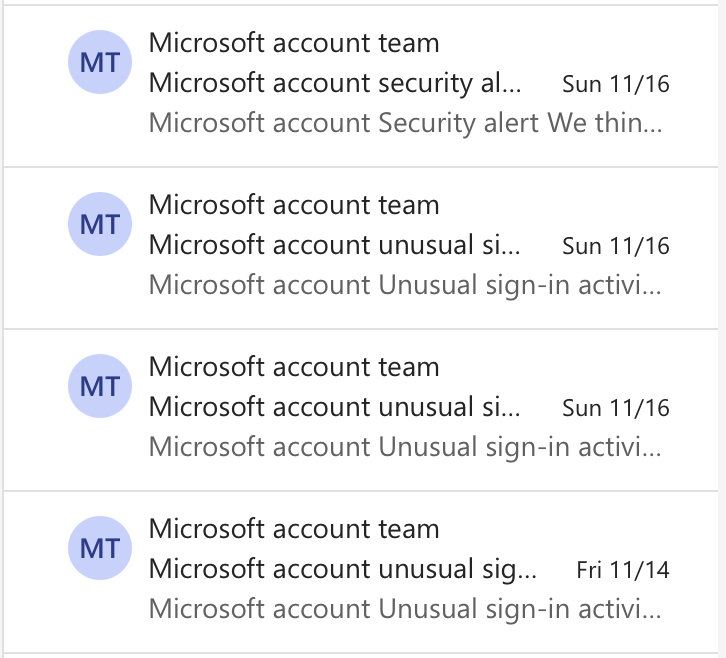Open the third email's unusual sign-in subject
Image resolution: width=726 pixels, height=658 pixels.
click(335, 407)
